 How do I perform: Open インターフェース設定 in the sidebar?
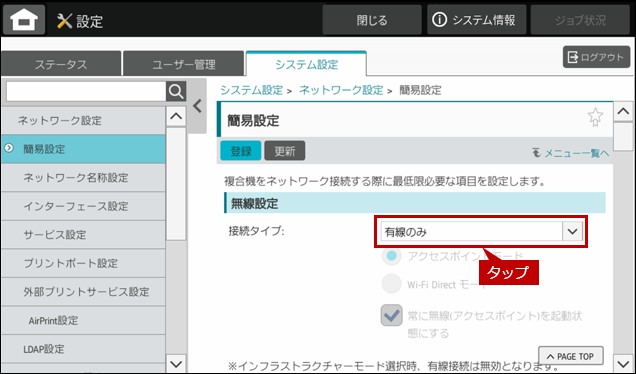point(83,206)
